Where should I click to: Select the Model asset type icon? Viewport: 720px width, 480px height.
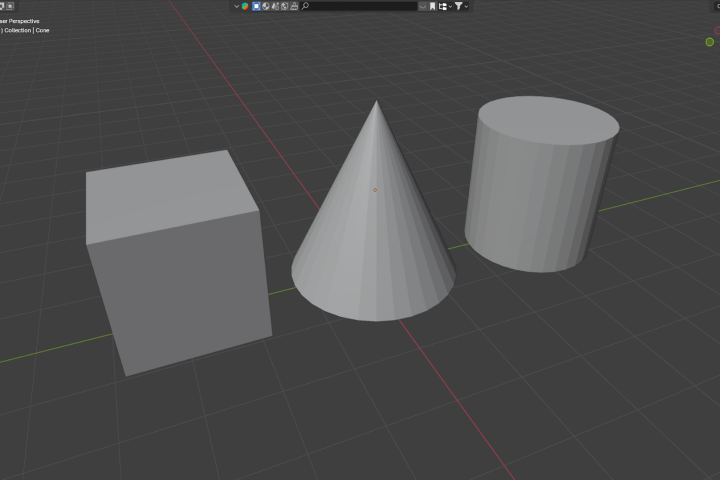256,6
